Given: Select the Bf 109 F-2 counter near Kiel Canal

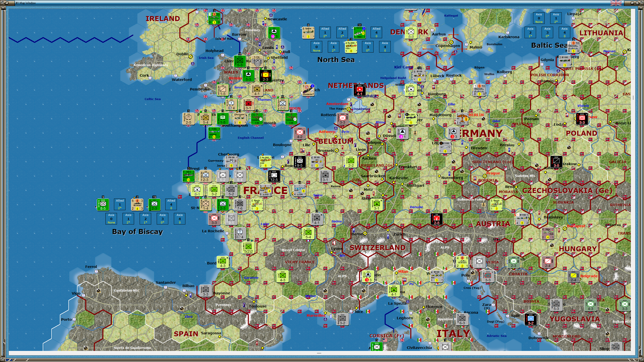Looking at the screenshot, I should coord(419,76).
